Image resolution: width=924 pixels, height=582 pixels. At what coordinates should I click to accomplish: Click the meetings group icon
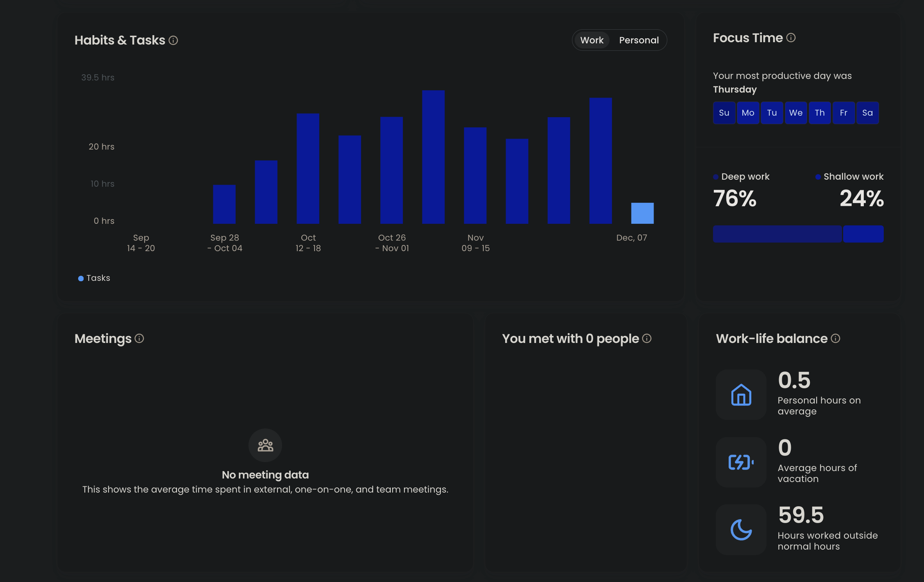[266, 445]
